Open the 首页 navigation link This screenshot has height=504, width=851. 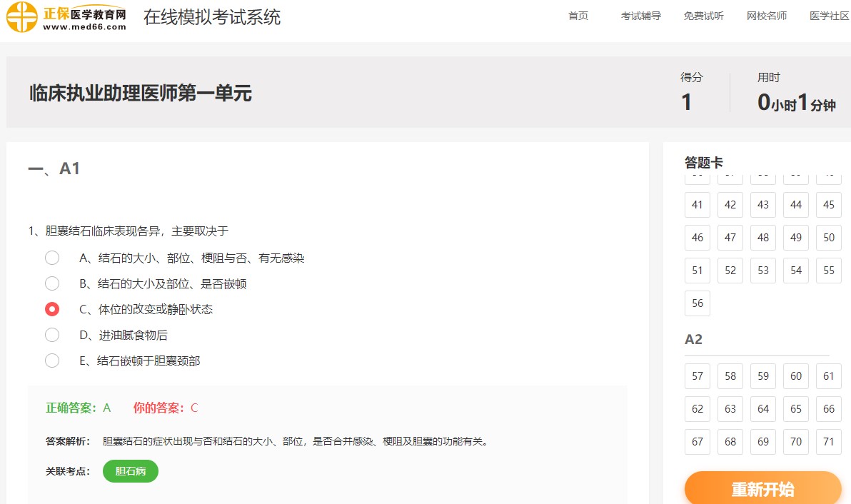coord(578,16)
